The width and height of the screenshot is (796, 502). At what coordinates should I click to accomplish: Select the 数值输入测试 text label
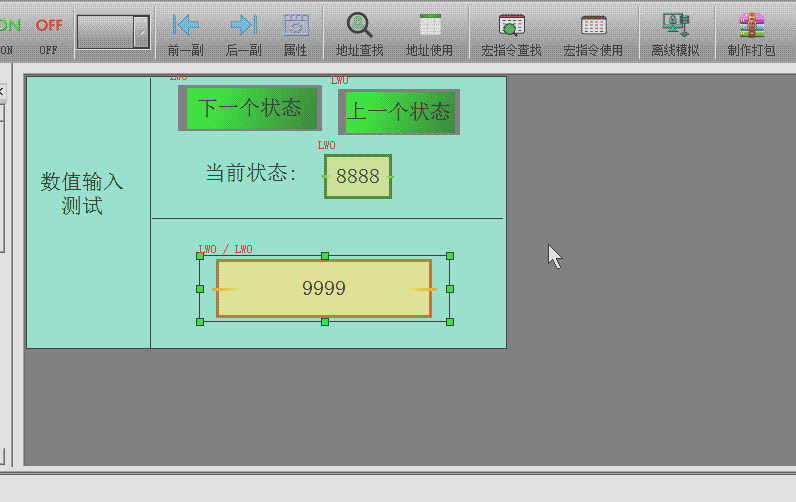point(82,194)
